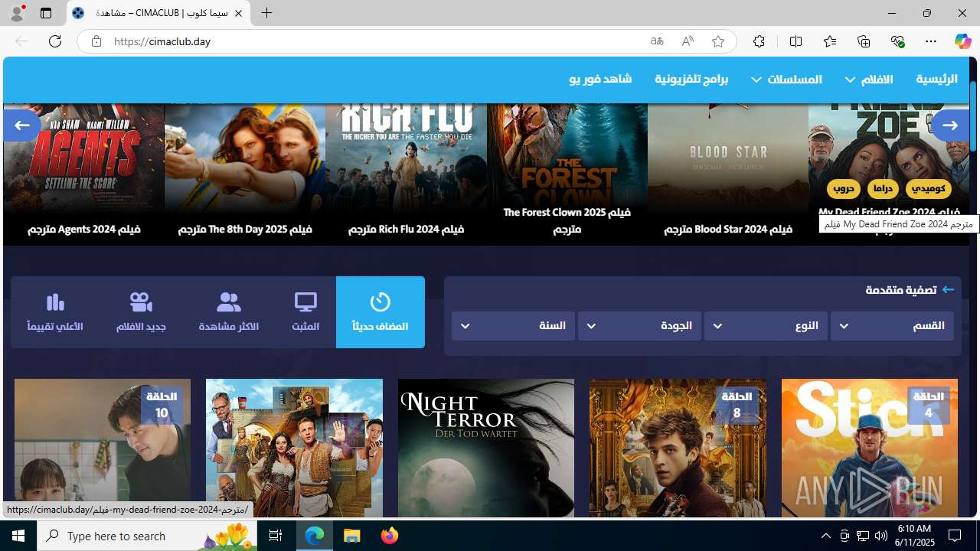
Task: Select the الاكثر مشاهدة tab
Action: pyautogui.click(x=228, y=312)
